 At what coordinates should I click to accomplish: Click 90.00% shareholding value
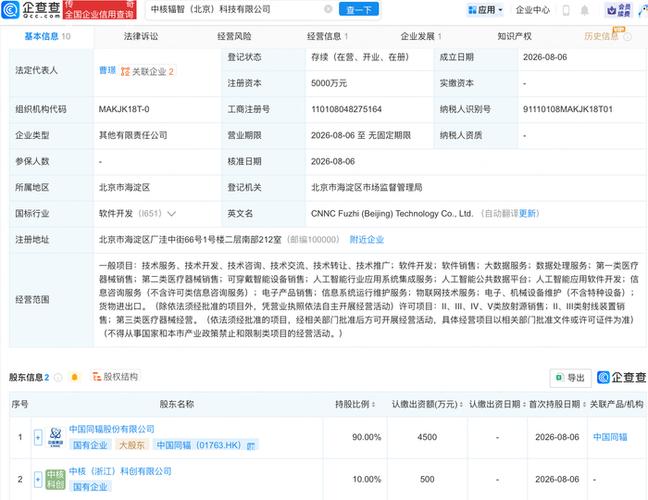(367, 437)
